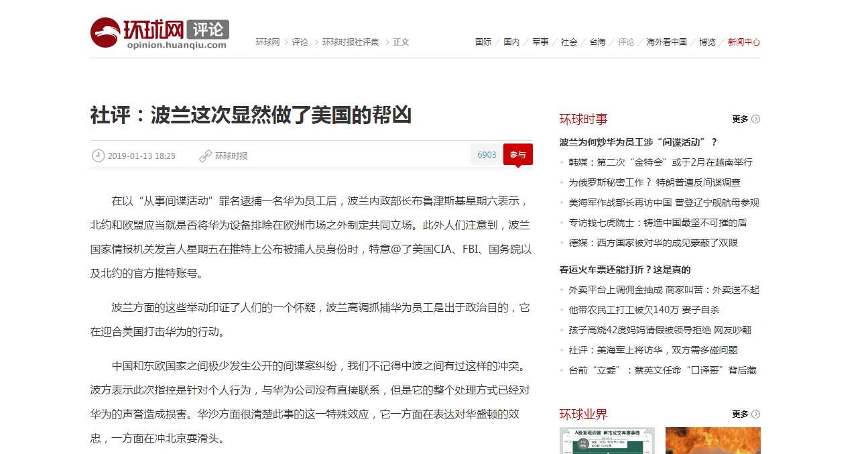Image resolution: width=868 pixels, height=454 pixels.
Task: Click the clock icon beside publish date
Action: pyautogui.click(x=98, y=156)
